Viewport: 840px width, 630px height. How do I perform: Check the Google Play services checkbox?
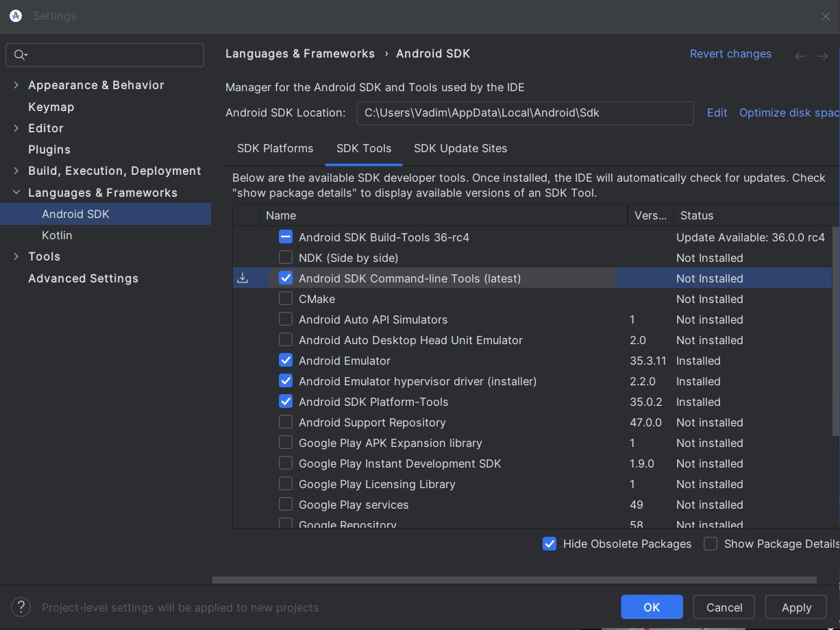286,505
